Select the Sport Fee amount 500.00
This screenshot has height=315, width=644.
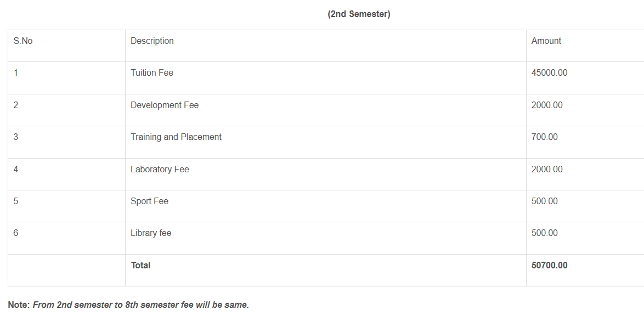click(x=544, y=201)
